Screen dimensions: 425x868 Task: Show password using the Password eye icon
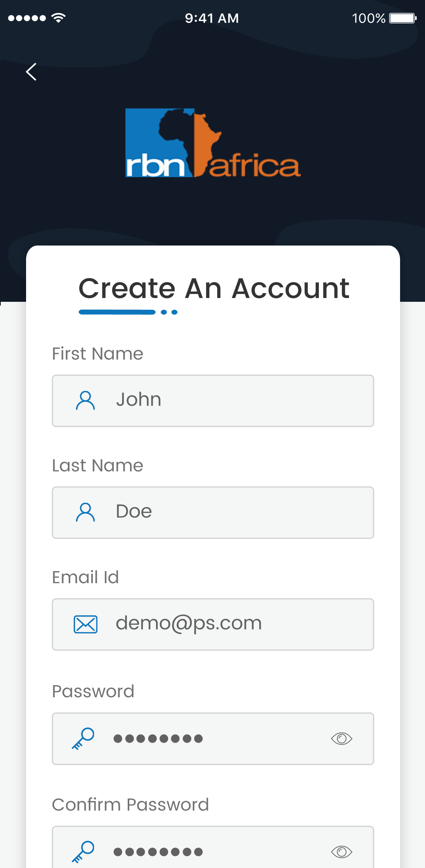342,738
